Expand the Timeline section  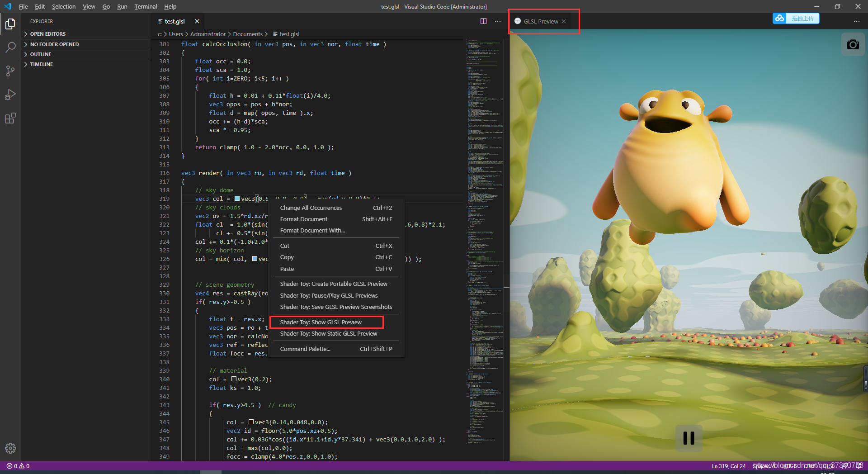(86, 64)
